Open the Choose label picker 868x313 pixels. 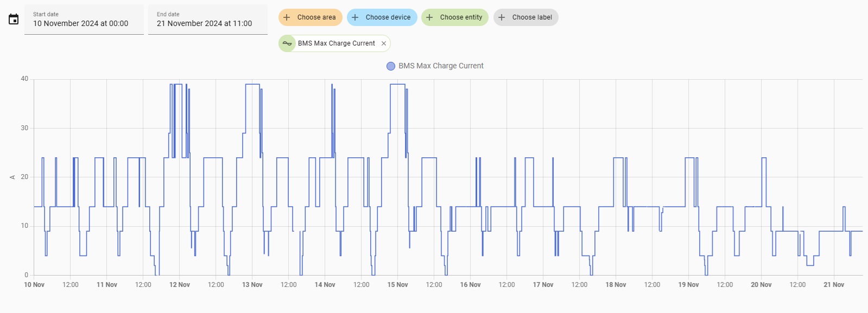(531, 17)
